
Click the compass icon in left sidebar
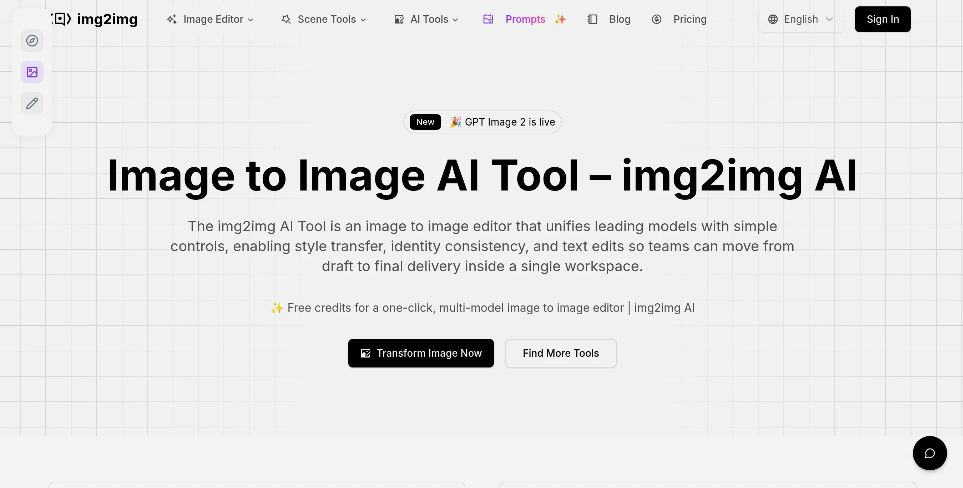32,41
